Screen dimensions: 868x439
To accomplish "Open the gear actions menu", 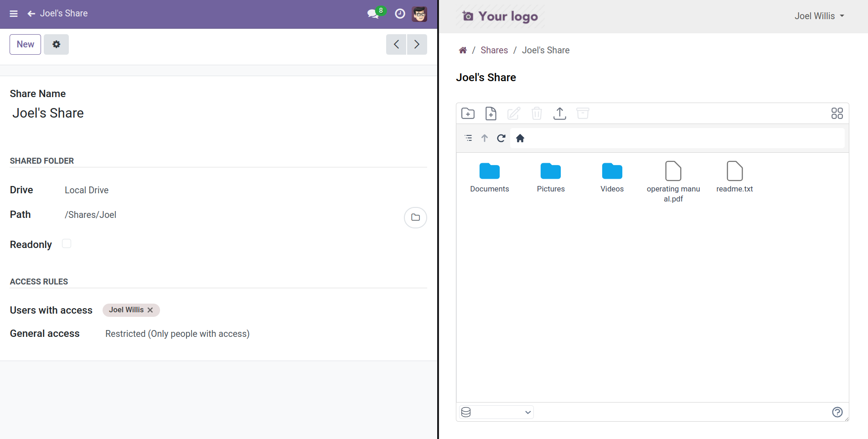I will [56, 44].
